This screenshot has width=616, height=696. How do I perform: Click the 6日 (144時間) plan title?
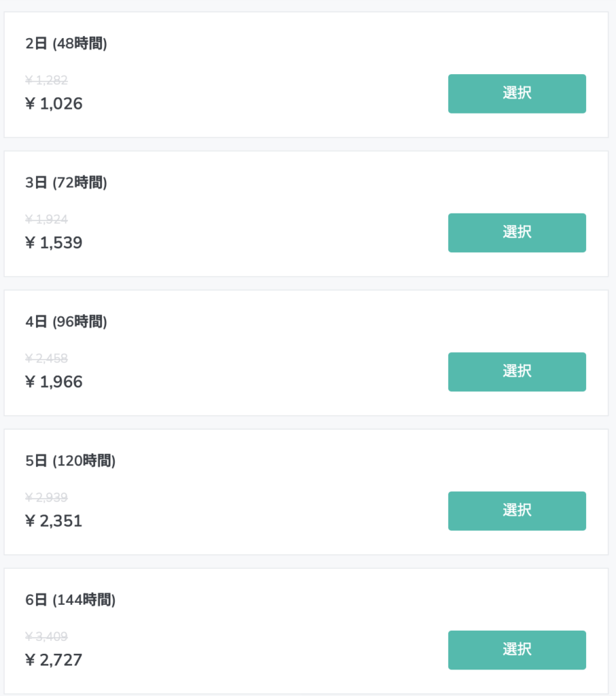click(71, 599)
